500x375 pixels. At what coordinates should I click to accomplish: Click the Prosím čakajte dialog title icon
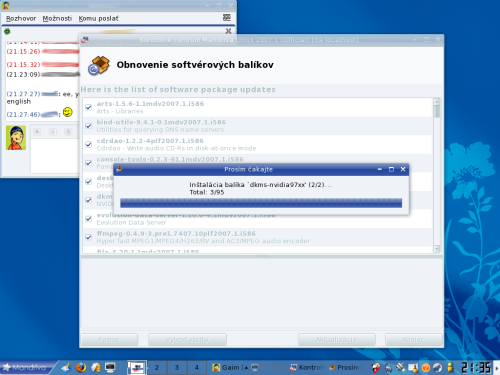[x=119, y=169]
